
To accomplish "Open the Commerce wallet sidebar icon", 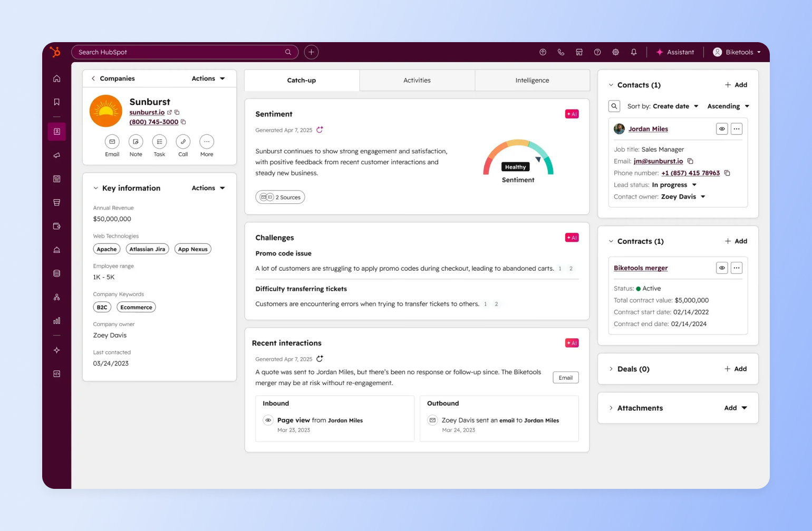I will click(x=56, y=226).
